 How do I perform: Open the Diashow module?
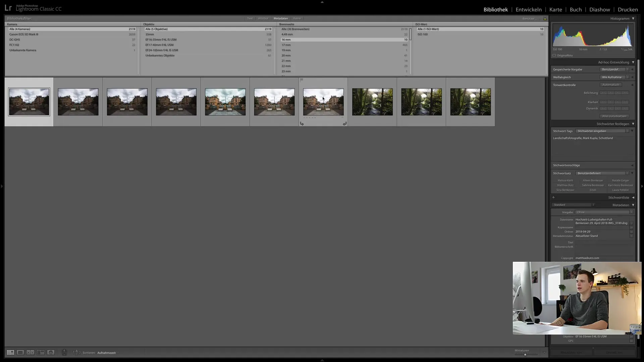tap(600, 10)
